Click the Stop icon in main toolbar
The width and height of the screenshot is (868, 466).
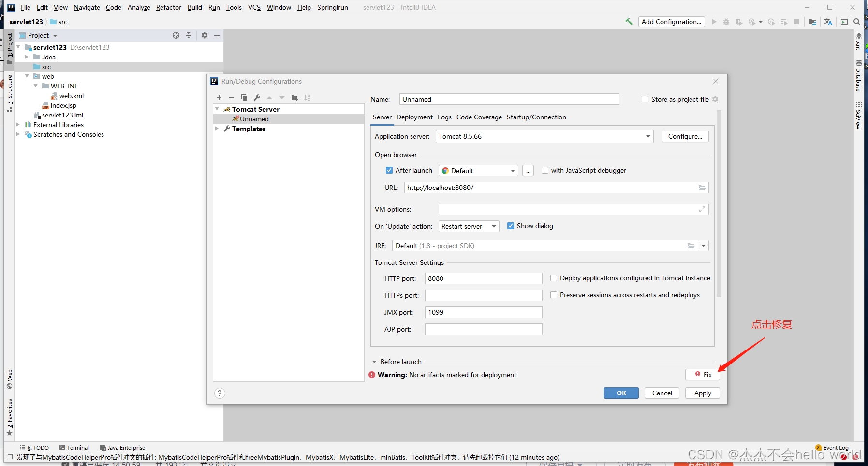tap(796, 22)
